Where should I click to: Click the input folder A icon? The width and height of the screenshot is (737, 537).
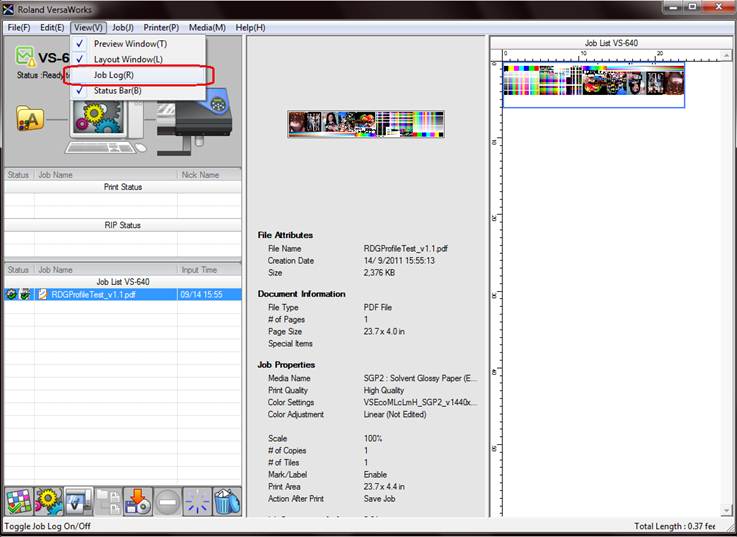click(30, 118)
